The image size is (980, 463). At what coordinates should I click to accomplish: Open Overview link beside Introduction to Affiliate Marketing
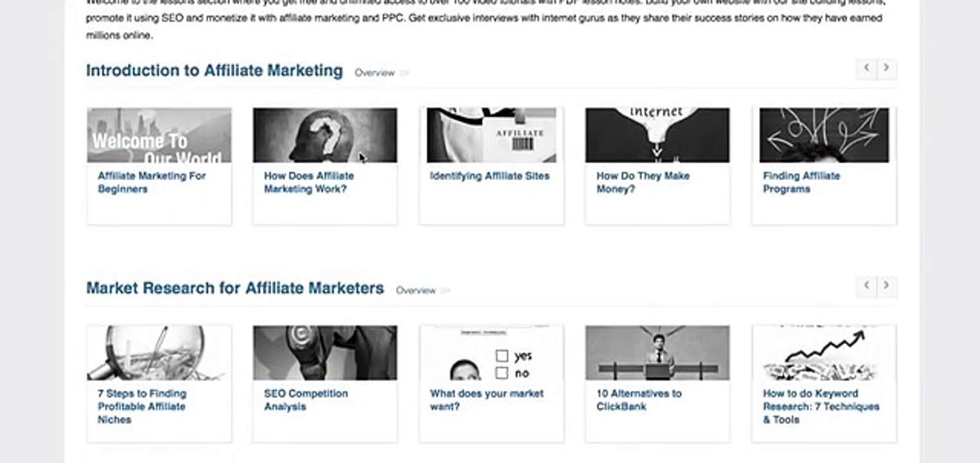[375, 73]
